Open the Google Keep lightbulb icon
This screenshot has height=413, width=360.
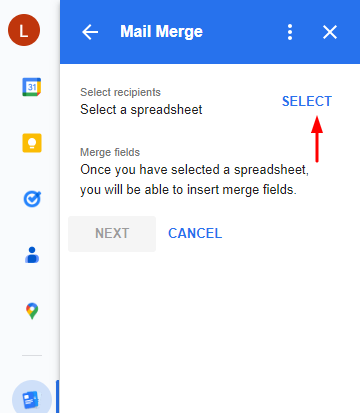click(32, 143)
